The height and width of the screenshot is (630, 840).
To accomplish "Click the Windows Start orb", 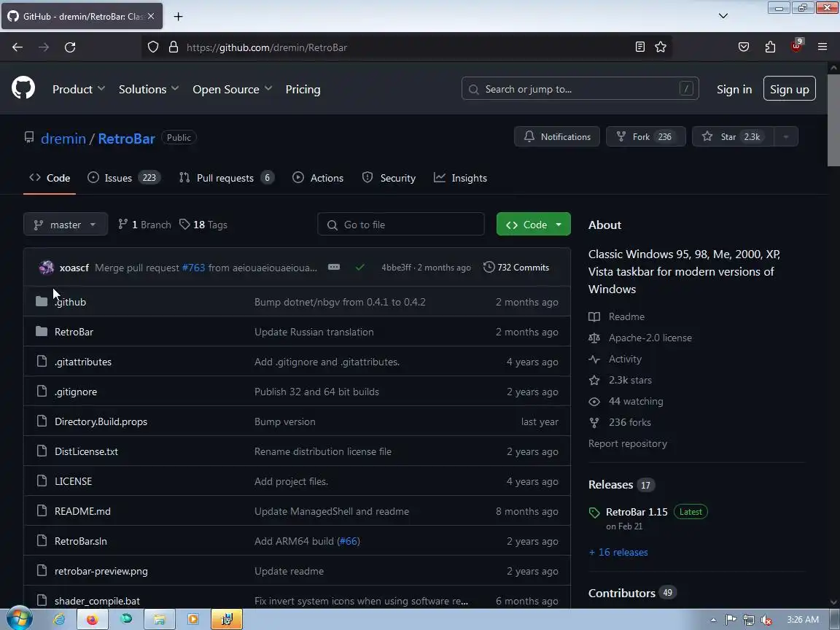I will (19, 619).
